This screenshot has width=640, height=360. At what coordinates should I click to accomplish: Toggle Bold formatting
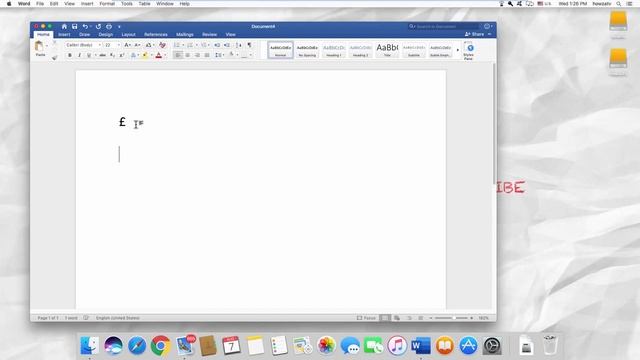click(x=70, y=55)
